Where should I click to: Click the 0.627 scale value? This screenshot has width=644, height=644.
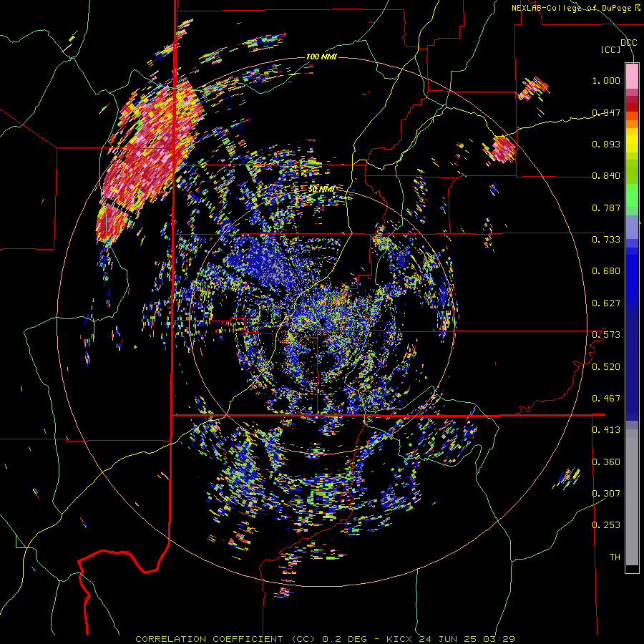(606, 303)
